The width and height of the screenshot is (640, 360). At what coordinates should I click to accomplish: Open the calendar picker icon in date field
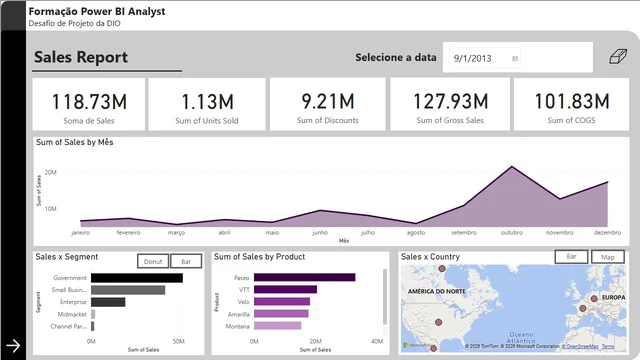point(515,58)
